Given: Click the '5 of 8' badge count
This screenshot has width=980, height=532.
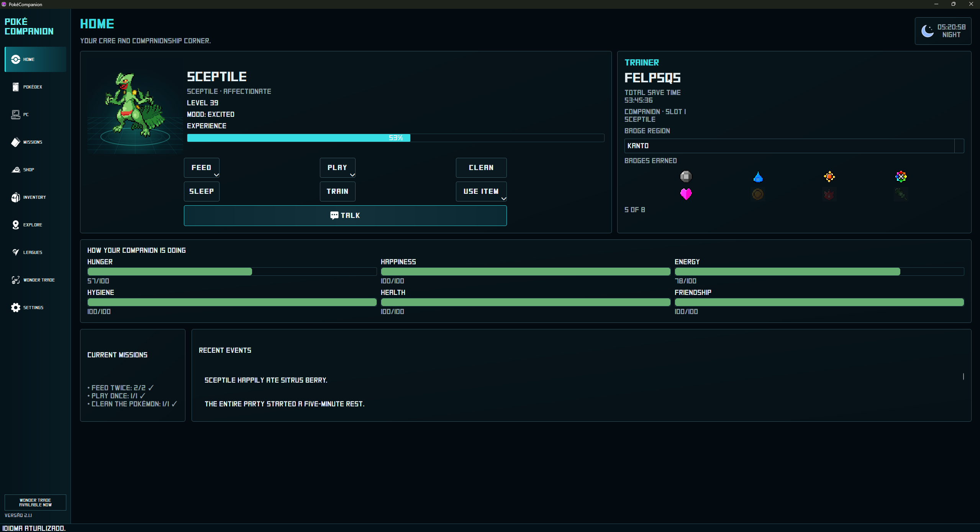Looking at the screenshot, I should 635,210.
